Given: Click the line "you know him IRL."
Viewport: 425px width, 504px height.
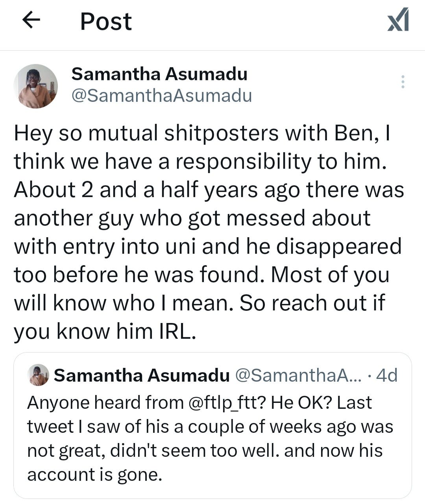Looking at the screenshot, I should pos(105,331).
